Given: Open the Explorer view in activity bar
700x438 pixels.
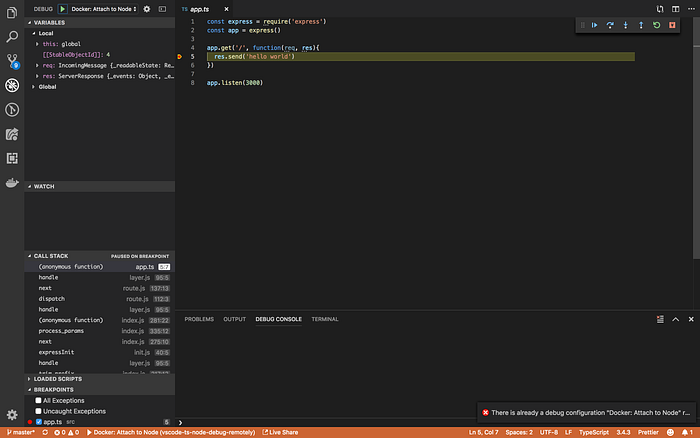Looking at the screenshot, I should coord(12,13).
